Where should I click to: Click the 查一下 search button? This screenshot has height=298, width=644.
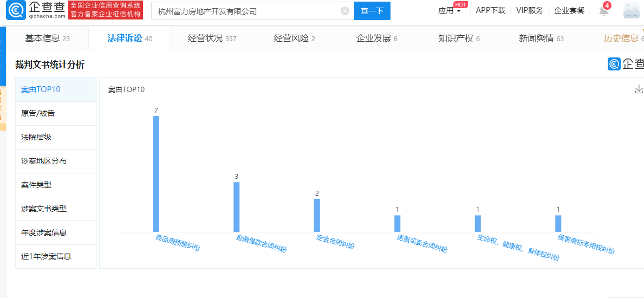click(372, 11)
